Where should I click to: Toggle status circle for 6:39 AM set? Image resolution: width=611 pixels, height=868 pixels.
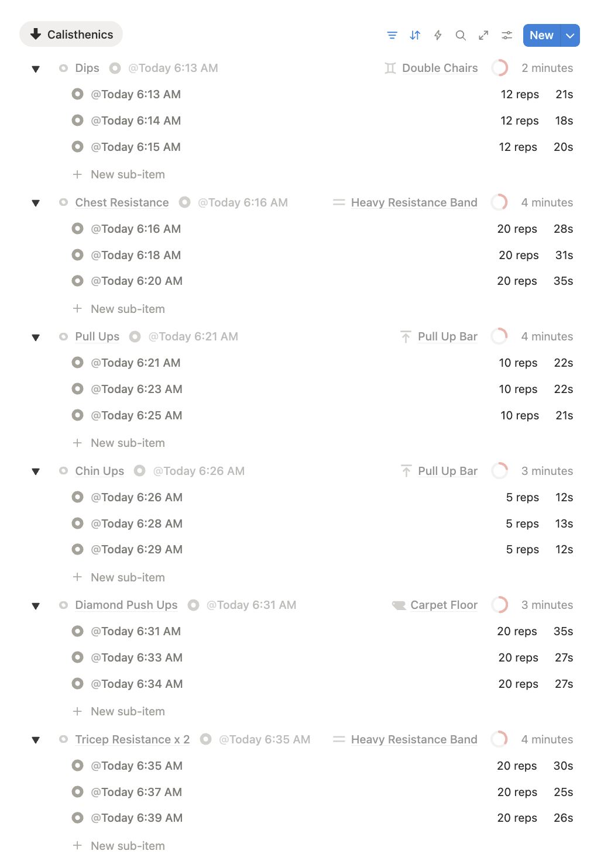77,818
